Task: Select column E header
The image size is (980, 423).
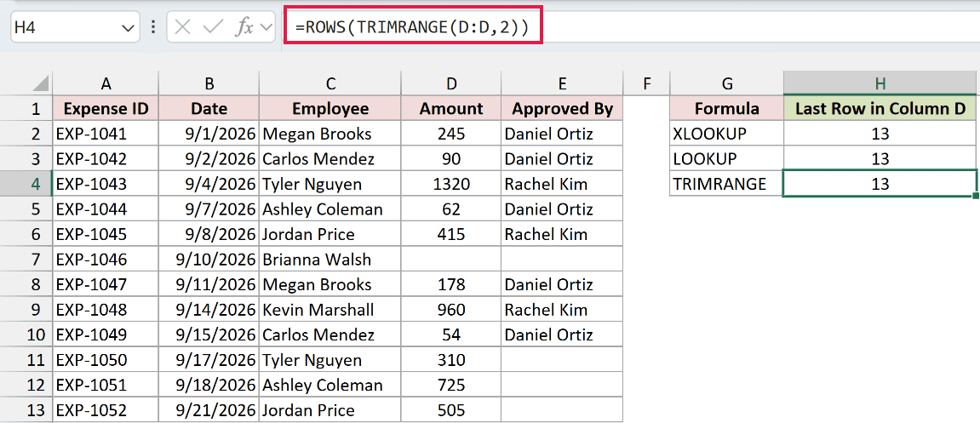Action: pyautogui.click(x=563, y=83)
